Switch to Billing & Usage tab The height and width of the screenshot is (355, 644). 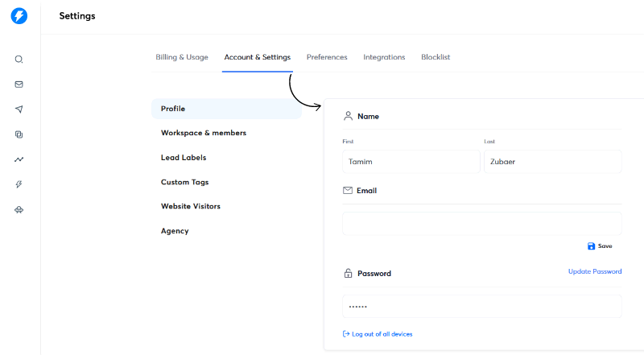click(182, 57)
